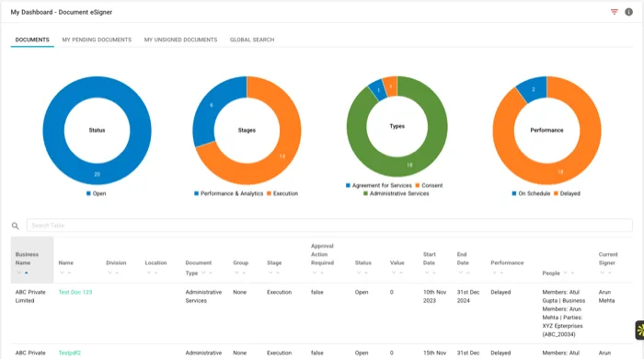Focus the Search Table input field

329,226
